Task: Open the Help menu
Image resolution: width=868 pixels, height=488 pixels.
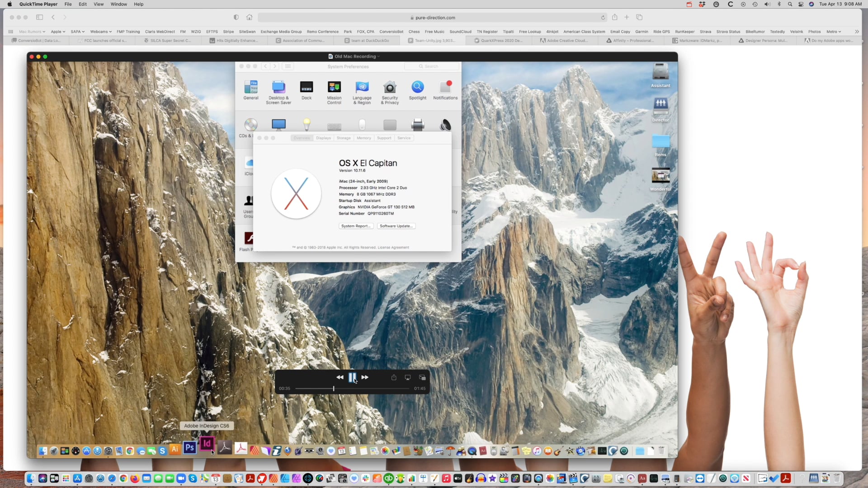Action: pos(138,4)
